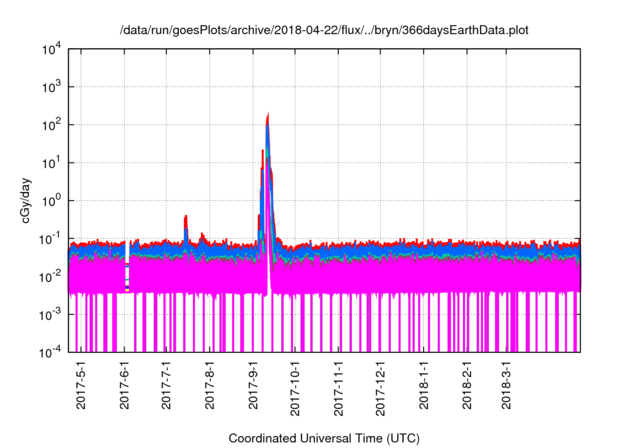This screenshot has width=640, height=448.
Task: Click the top 10^4 y-axis tick label
Action: [51, 49]
